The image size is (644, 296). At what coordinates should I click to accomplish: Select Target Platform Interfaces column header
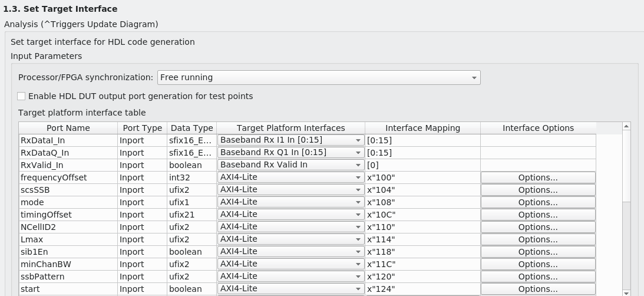[x=290, y=128]
